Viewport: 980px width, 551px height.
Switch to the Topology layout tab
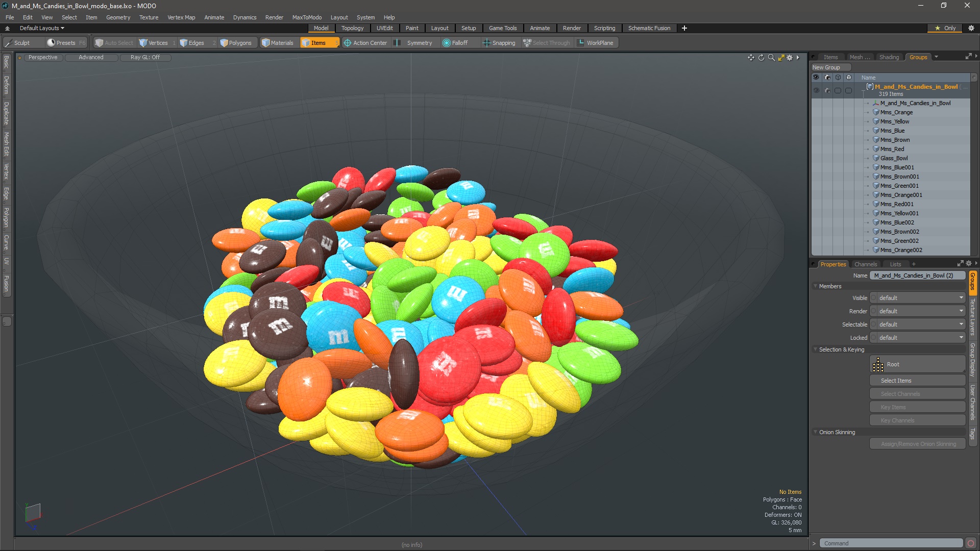pos(352,28)
